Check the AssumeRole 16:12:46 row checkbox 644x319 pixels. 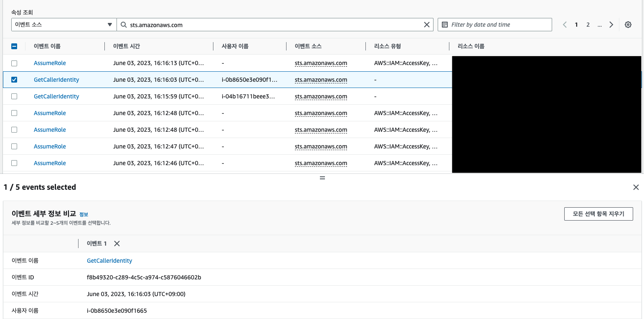click(x=14, y=163)
